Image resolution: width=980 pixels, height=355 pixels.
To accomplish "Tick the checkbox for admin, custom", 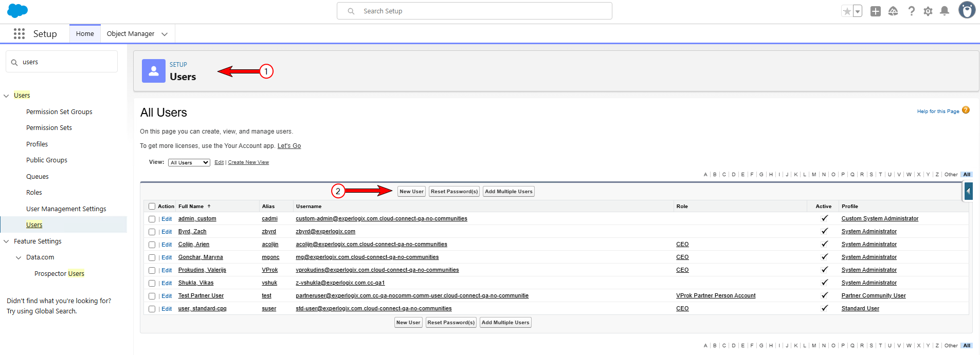I will tap(152, 219).
